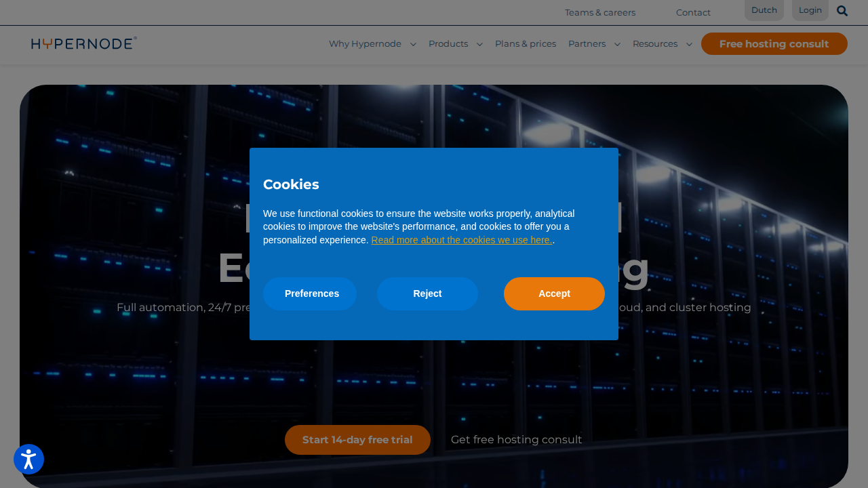Read more about the cookies link
This screenshot has height=488, width=868.
(462, 240)
